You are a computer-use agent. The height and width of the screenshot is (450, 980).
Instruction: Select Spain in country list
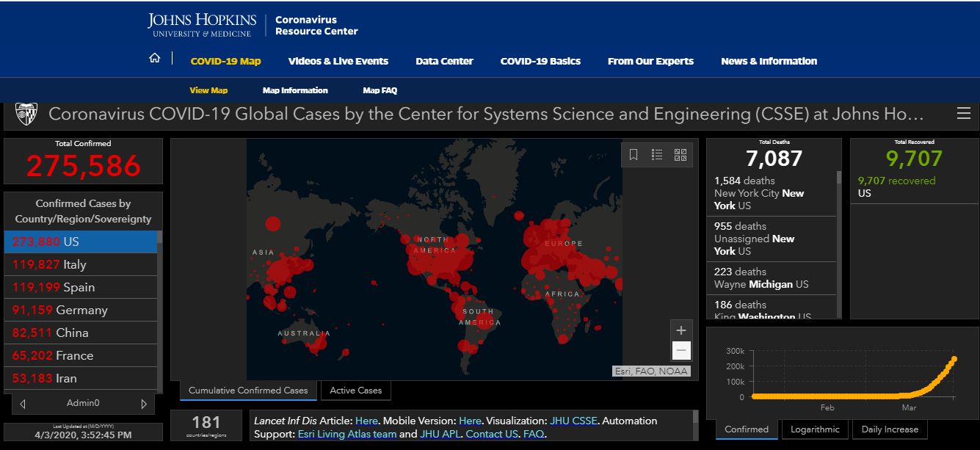pyautogui.click(x=81, y=287)
